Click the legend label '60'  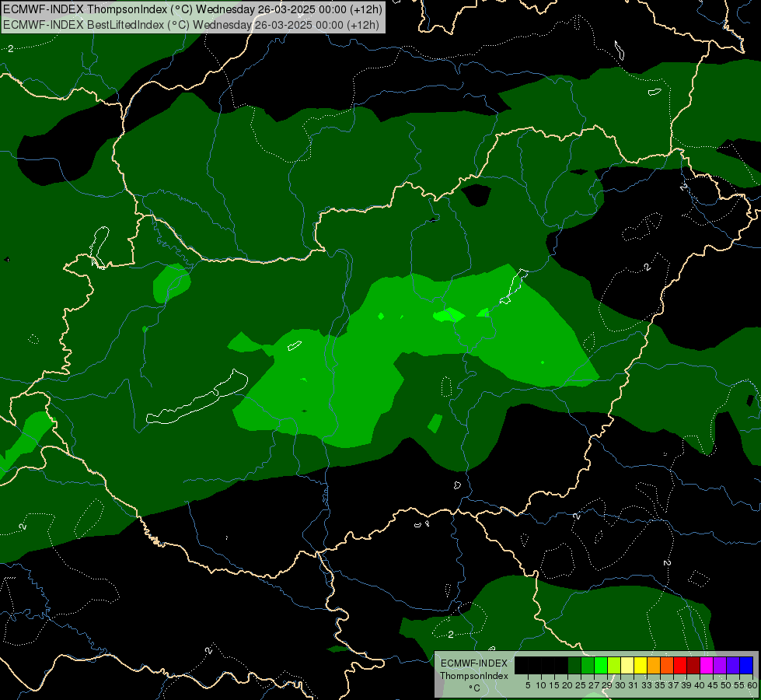point(752,685)
